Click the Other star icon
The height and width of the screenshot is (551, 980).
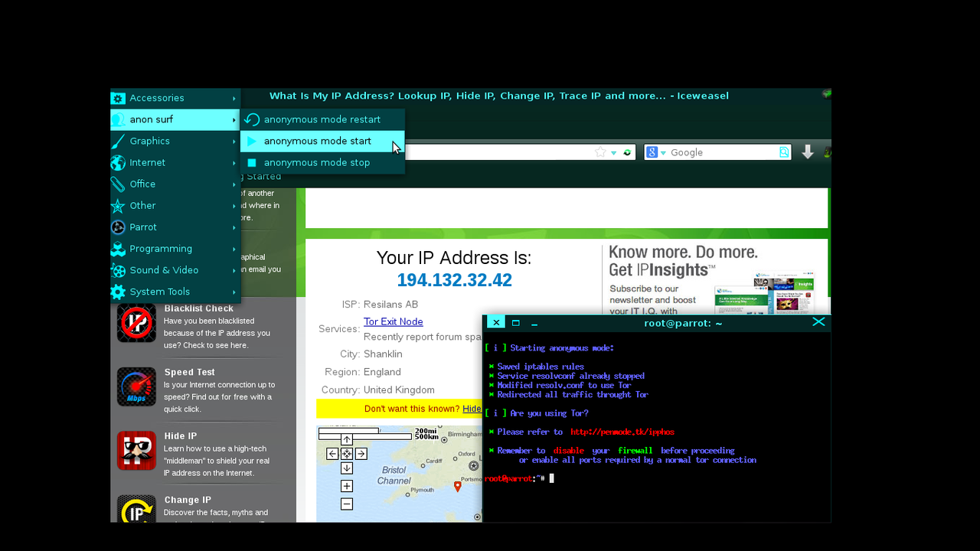point(118,205)
